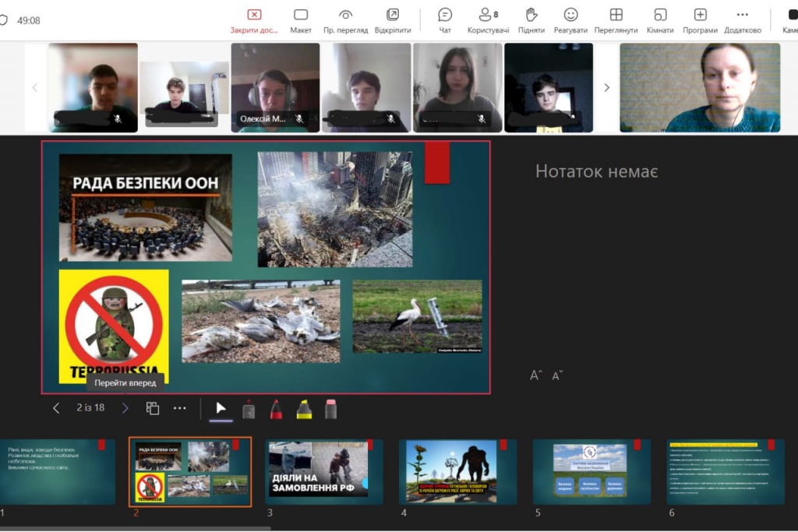Open the Кімнати breakout rooms

tap(659, 20)
